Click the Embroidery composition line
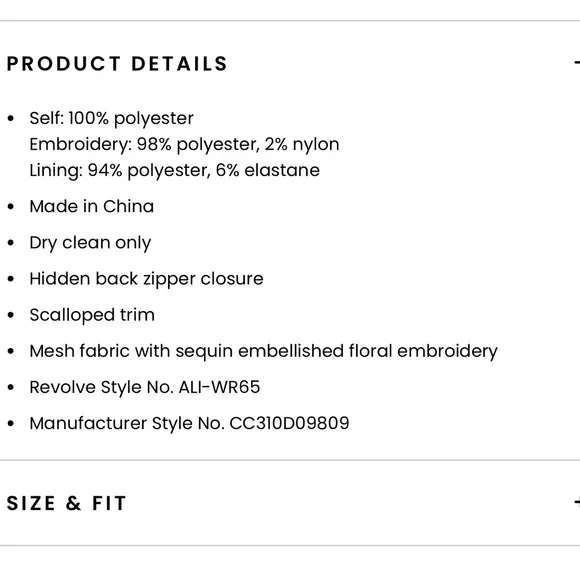This screenshot has height=580, width=580. [x=184, y=145]
